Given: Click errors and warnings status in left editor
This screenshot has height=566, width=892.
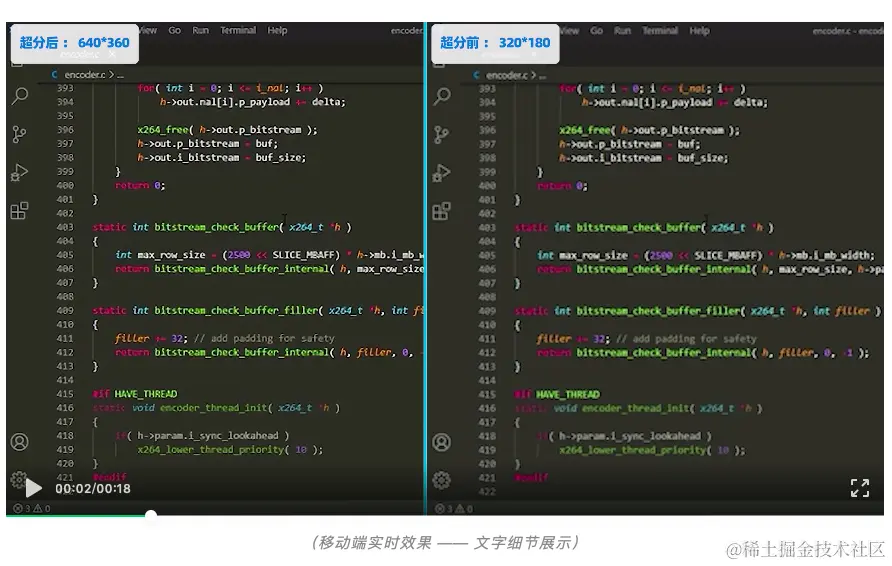Looking at the screenshot, I should pyautogui.click(x=32, y=508).
